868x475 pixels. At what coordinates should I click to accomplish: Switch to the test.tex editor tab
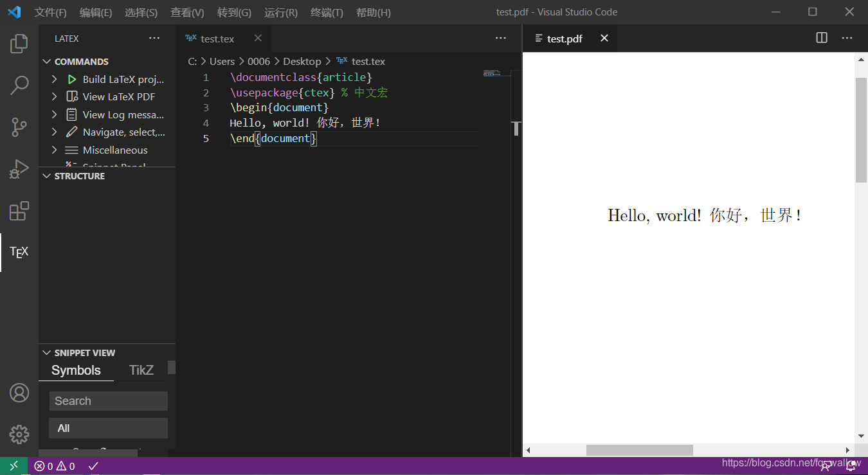(224, 39)
